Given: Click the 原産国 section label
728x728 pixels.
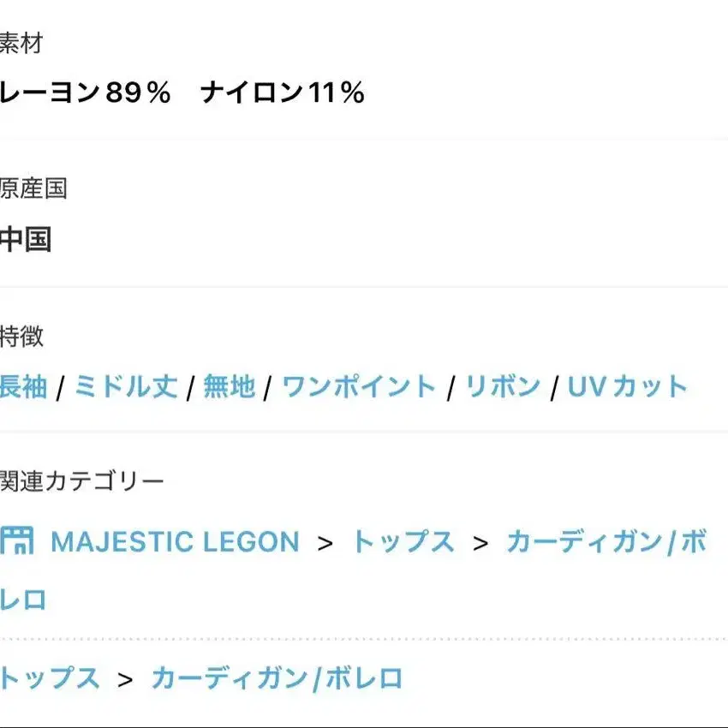Looking at the screenshot, I should [33, 189].
